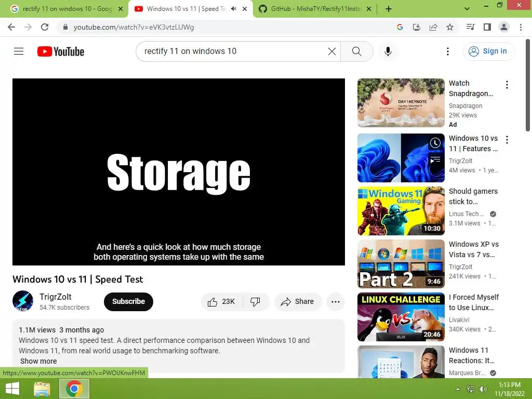Open Chrome share page icon

[x=433, y=27]
